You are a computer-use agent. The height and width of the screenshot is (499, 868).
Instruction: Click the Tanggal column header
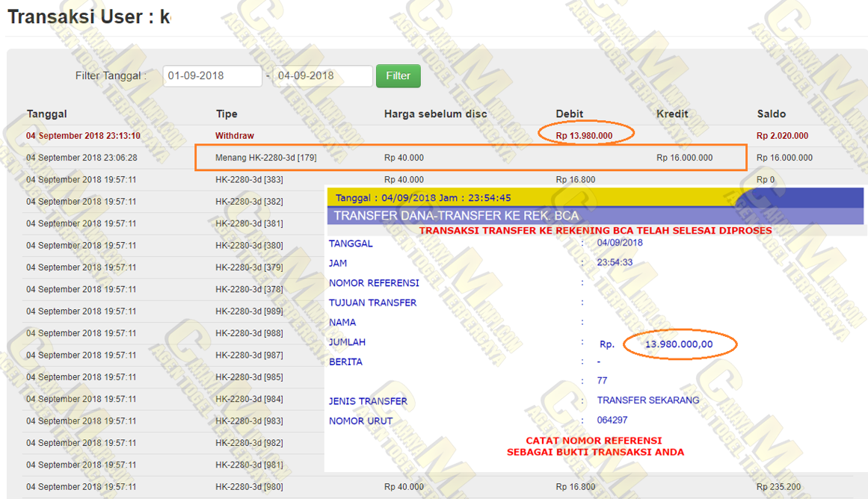point(46,114)
